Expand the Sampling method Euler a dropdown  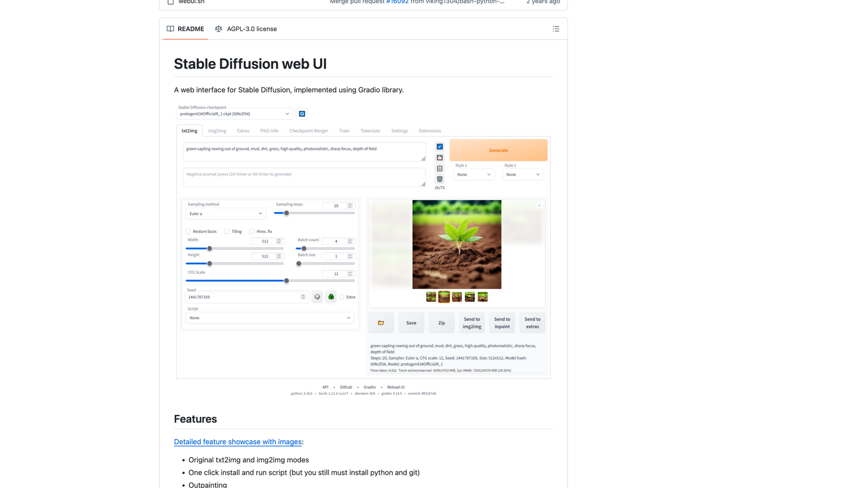(226, 214)
